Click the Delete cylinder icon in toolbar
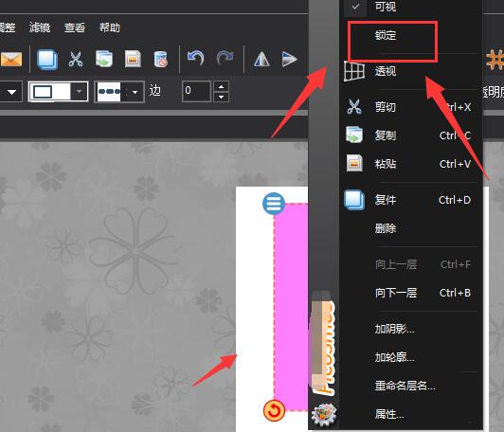Viewport: 504px width, 432px height. click(160, 59)
